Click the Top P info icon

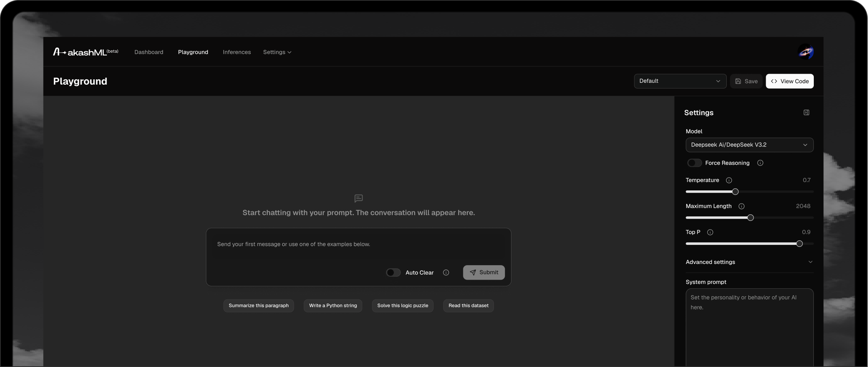click(710, 232)
